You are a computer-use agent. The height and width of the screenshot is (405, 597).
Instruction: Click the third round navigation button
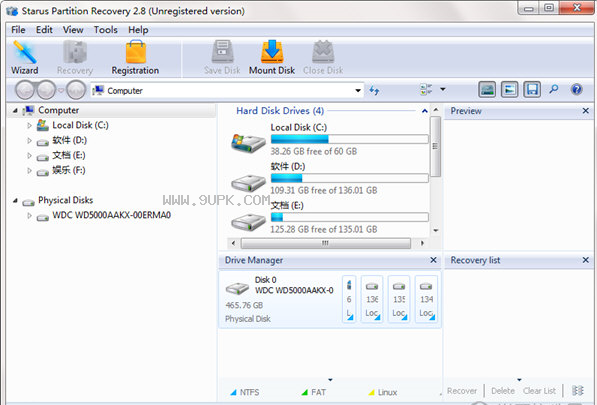76,90
